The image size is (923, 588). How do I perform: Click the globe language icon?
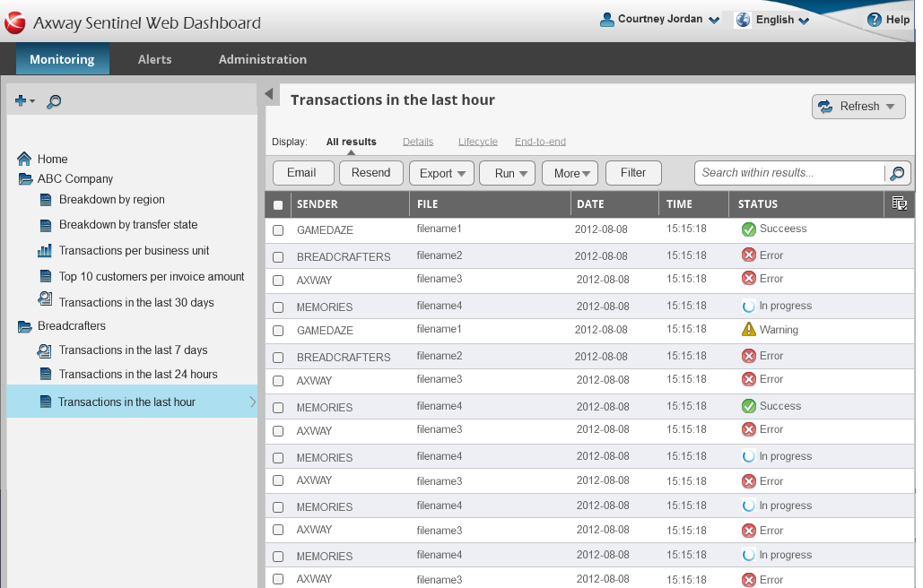click(744, 20)
